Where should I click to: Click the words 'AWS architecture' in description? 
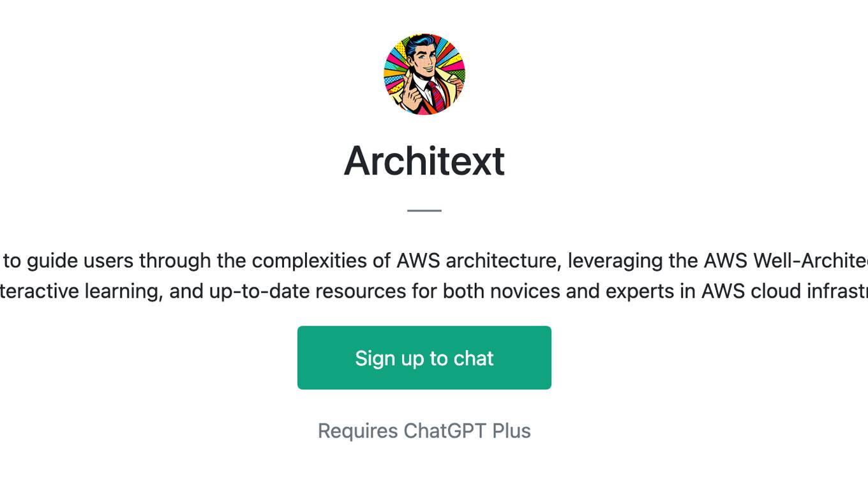point(477,261)
